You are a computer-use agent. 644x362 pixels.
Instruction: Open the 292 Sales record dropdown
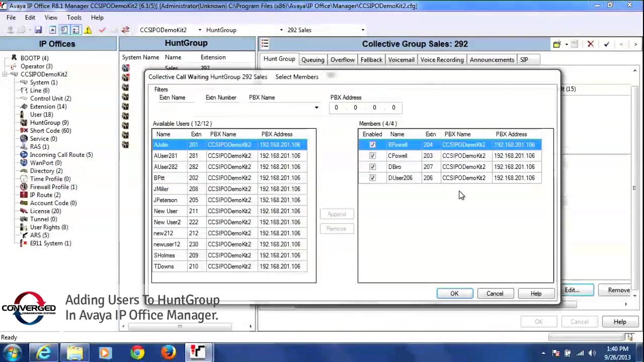[363, 30]
